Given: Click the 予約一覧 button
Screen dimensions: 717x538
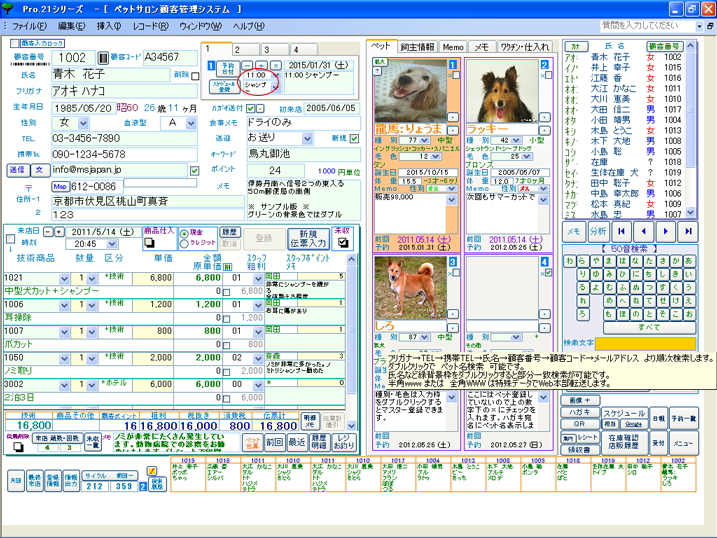Looking at the screenshot, I should click(x=684, y=419).
